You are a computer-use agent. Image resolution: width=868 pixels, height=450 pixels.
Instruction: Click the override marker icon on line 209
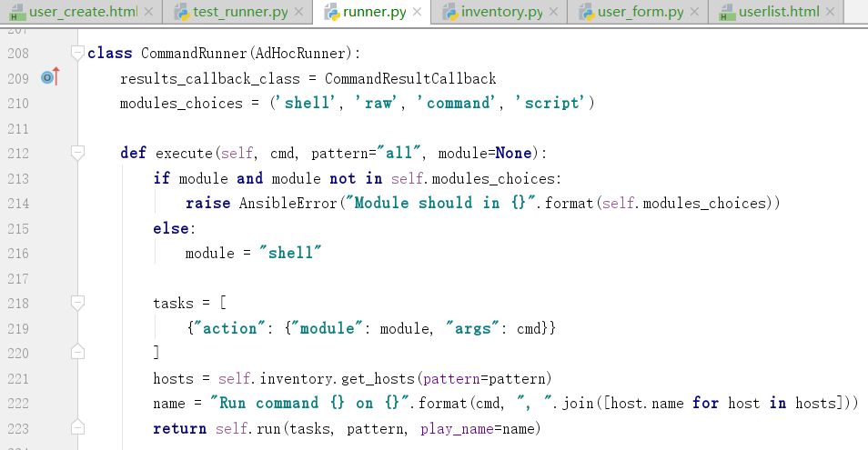coord(50,77)
